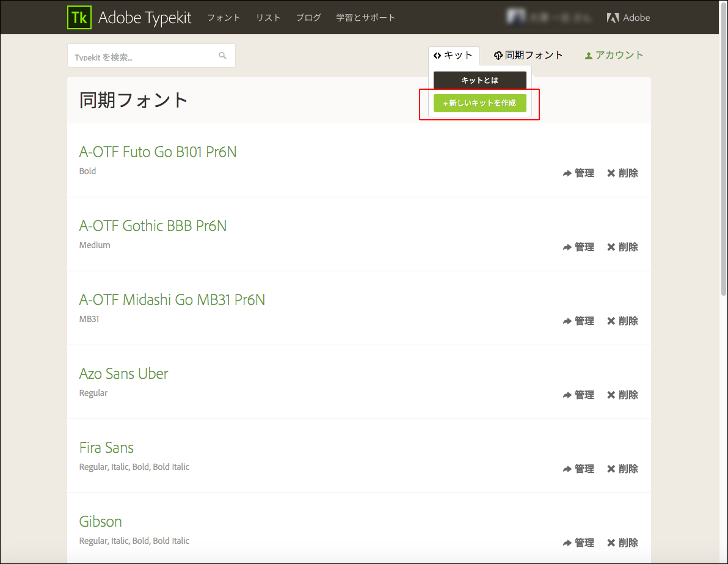Click 管理 for A-OTF Gothic BBB Pr6N
728x564 pixels.
(578, 247)
